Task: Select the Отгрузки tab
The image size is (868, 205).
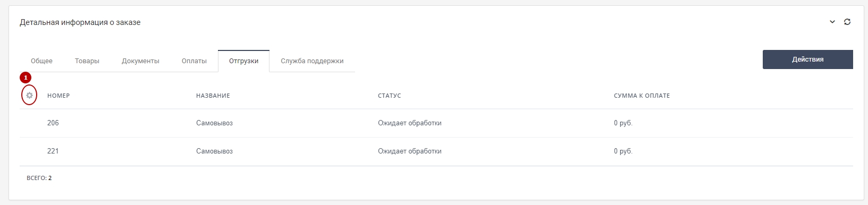Action: point(243,61)
